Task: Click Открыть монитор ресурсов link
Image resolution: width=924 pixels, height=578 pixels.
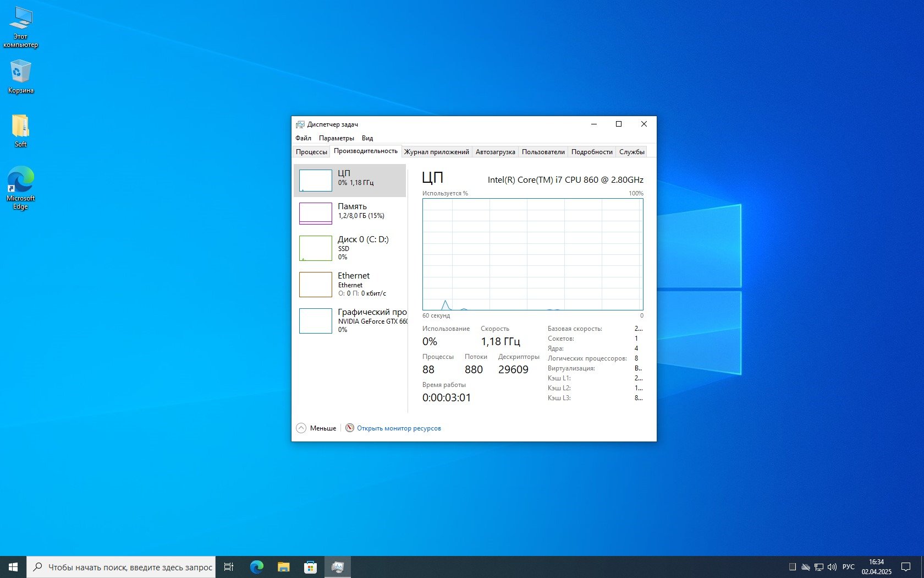Action: pos(399,428)
